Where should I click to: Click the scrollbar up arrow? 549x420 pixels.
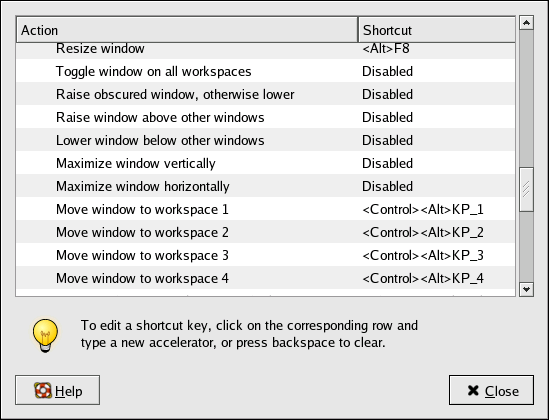[526, 23]
